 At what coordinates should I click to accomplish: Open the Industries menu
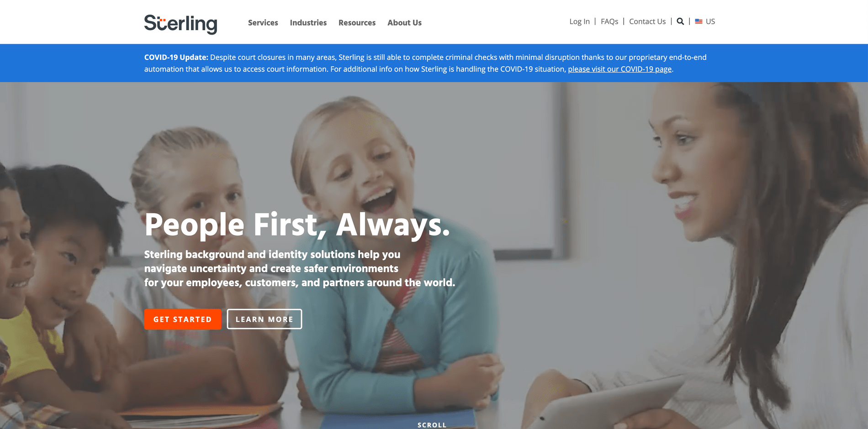click(308, 23)
